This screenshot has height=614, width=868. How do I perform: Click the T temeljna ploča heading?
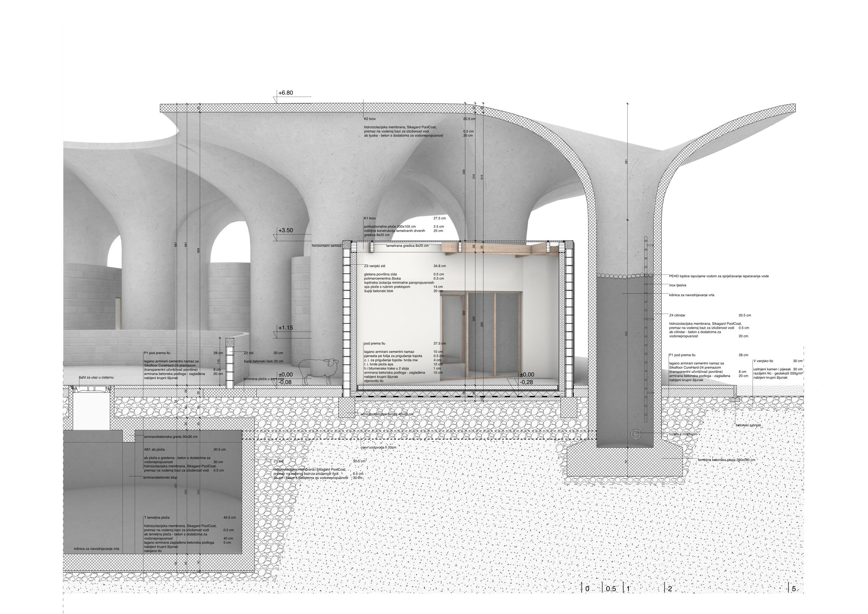tap(156, 517)
